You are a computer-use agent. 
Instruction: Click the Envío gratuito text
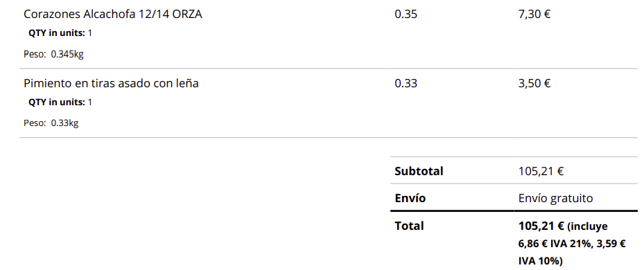(x=556, y=199)
